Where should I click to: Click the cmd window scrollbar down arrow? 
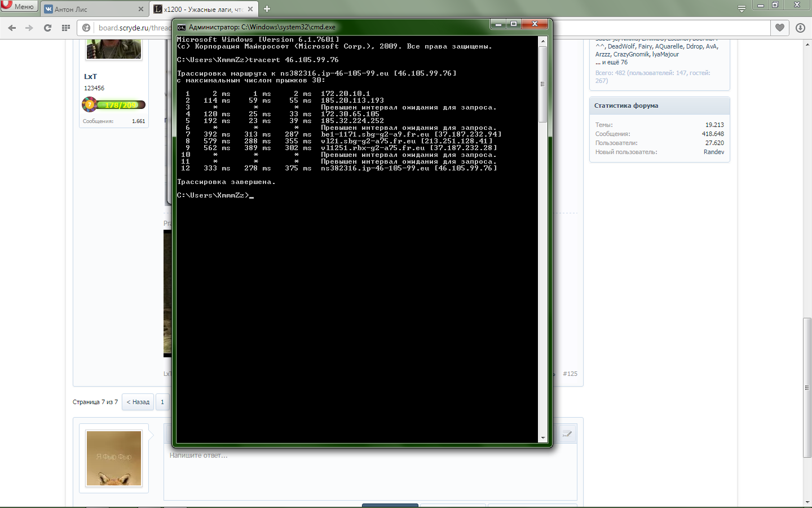pos(543,437)
